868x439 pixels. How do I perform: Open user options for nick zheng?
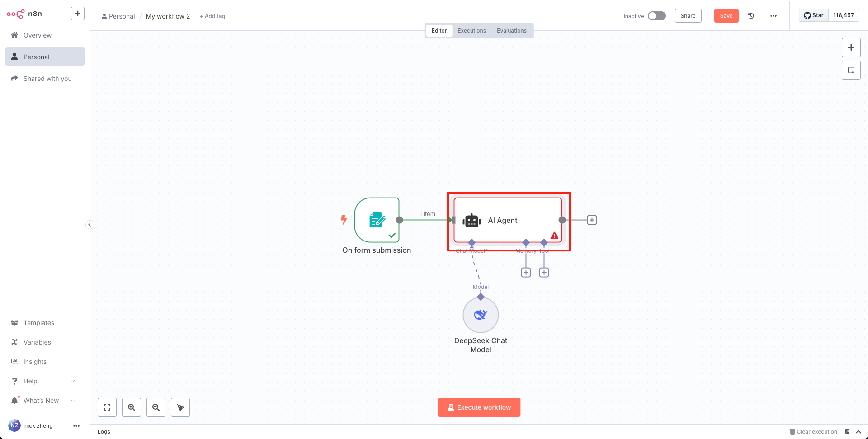[76, 426]
